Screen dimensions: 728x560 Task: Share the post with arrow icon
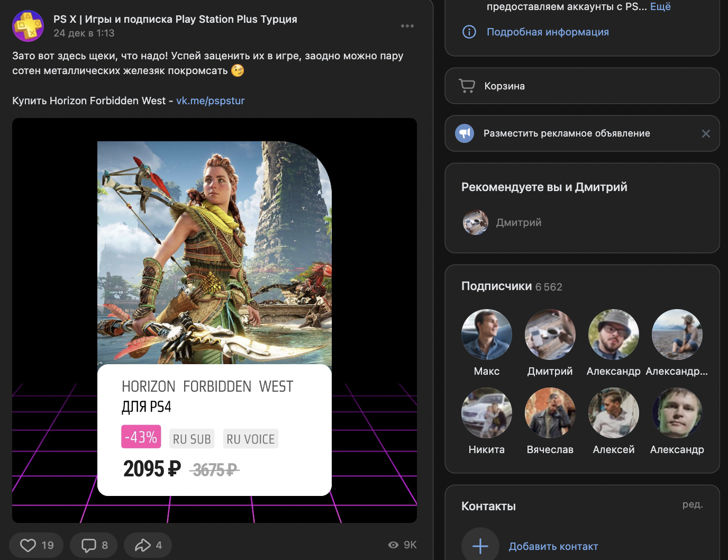tap(143, 545)
